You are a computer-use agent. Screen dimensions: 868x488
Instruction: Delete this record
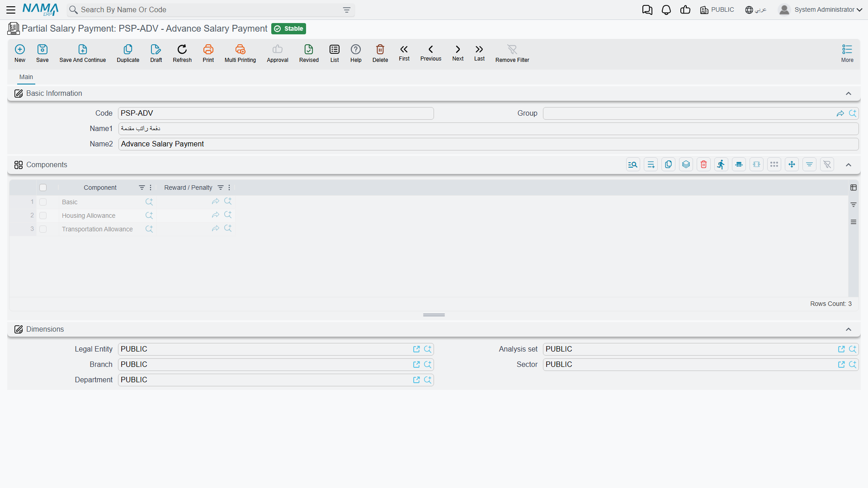pyautogui.click(x=380, y=53)
